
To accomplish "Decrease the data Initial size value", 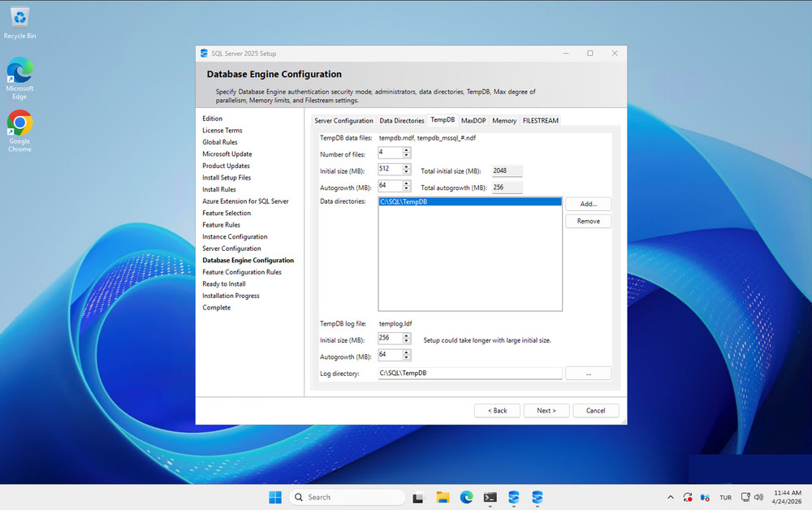I will point(407,173).
